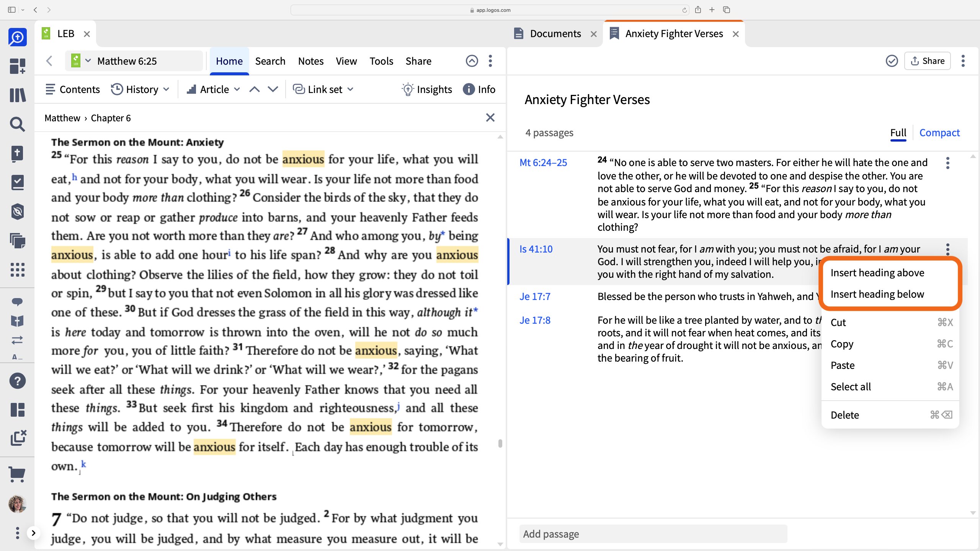Open the apps grid icon
980x551 pixels.
click(18, 270)
